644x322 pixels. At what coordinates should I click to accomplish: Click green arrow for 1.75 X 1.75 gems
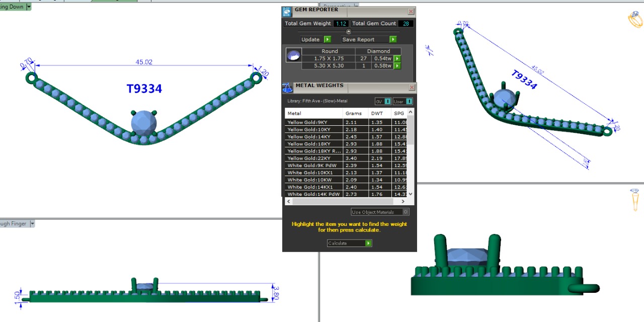click(397, 58)
